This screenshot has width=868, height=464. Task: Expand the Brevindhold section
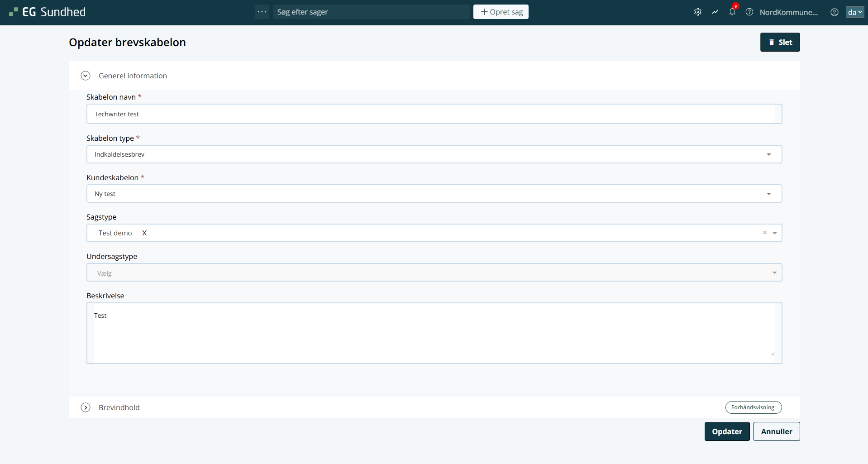pos(86,407)
